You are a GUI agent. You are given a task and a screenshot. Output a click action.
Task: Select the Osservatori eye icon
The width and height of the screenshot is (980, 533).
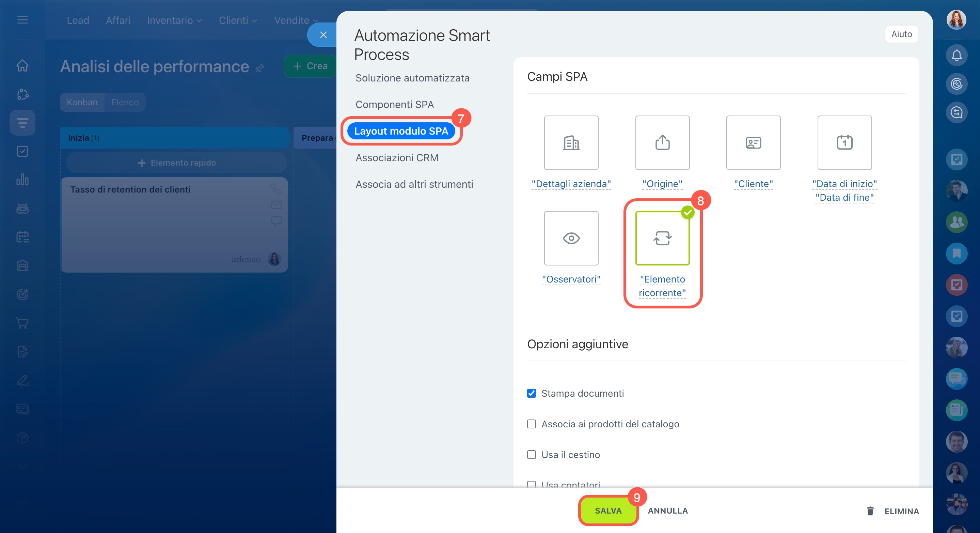click(x=571, y=238)
